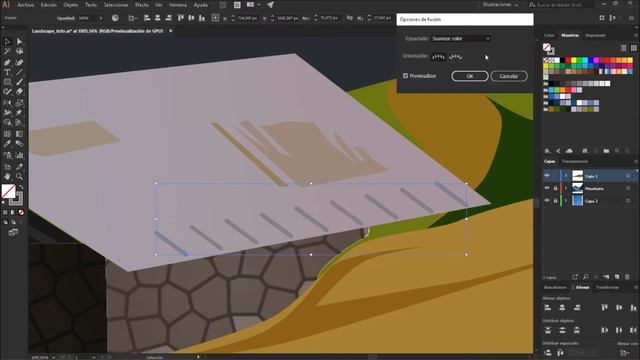The width and height of the screenshot is (640, 360).
Task: Select the Line Segment tool
Action: (19, 72)
